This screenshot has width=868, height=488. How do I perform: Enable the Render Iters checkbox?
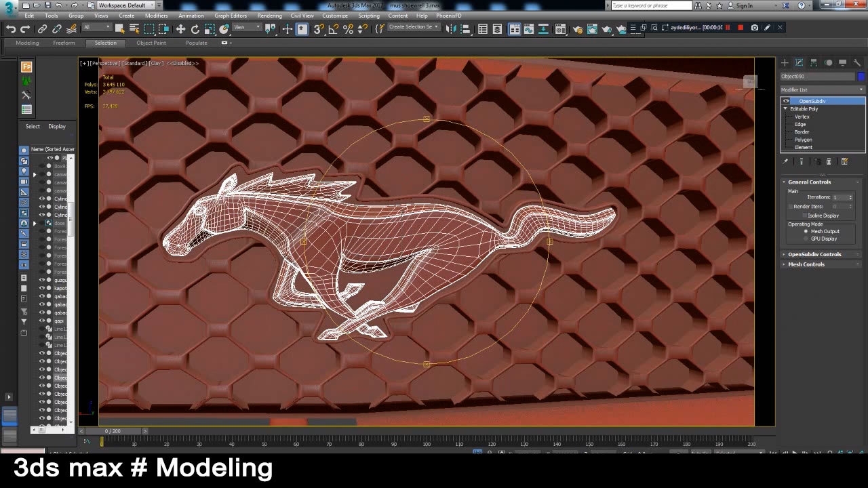[x=790, y=206]
